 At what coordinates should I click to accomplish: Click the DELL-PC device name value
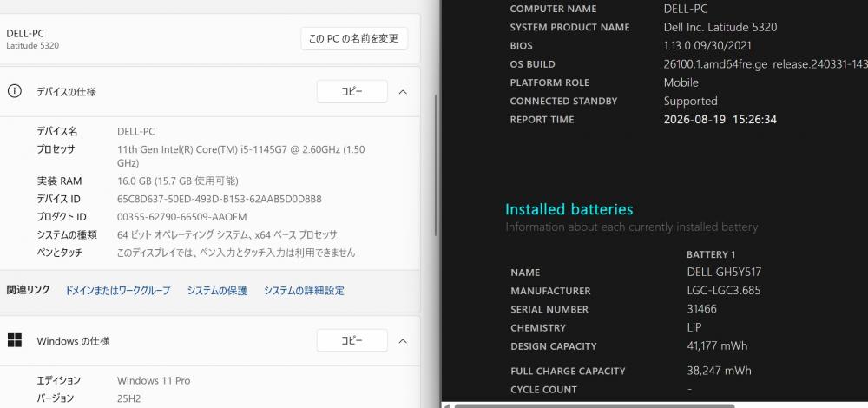(x=136, y=131)
